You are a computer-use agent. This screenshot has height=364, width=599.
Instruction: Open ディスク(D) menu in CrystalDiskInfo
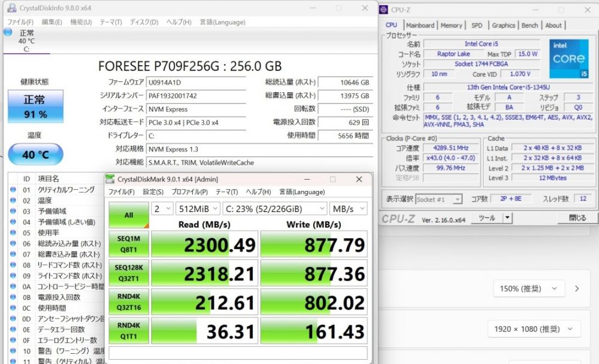pyautogui.click(x=144, y=22)
